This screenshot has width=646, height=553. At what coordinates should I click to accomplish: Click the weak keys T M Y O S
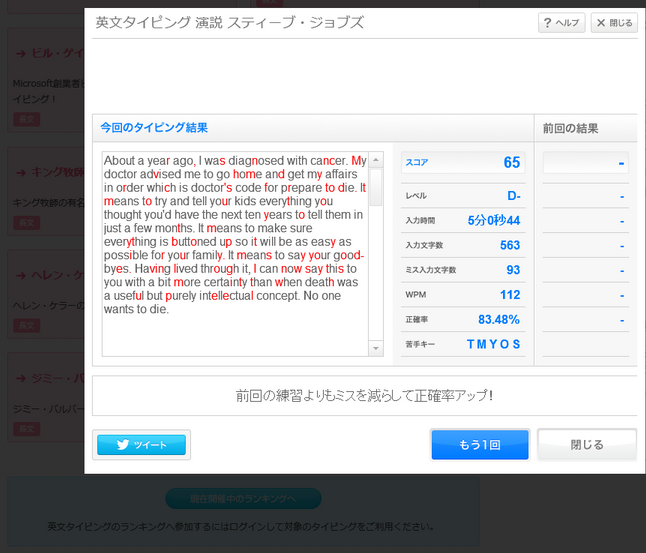(x=494, y=344)
